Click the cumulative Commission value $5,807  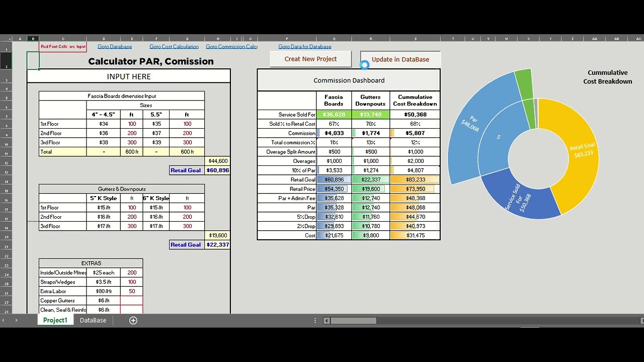pos(415,133)
